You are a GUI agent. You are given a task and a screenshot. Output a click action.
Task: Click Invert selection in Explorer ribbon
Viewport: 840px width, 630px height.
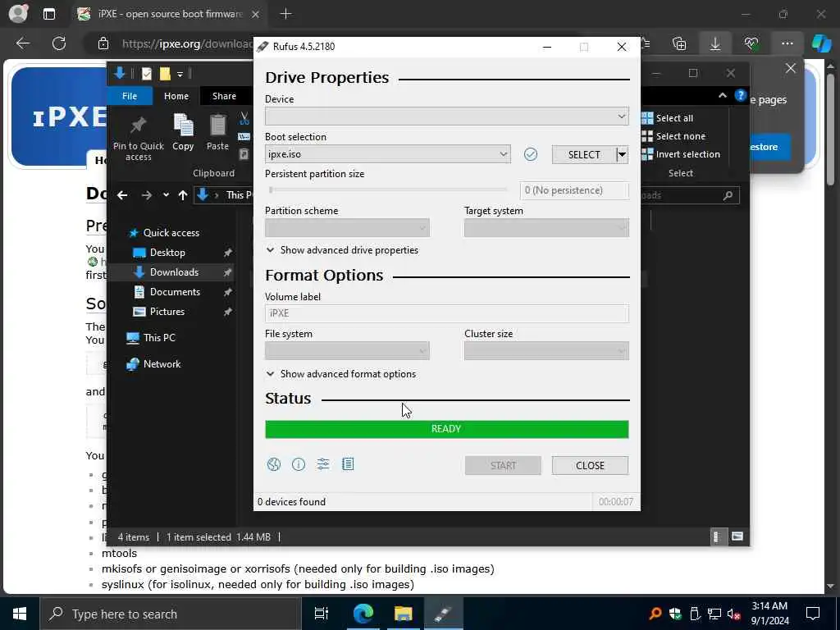(x=681, y=154)
